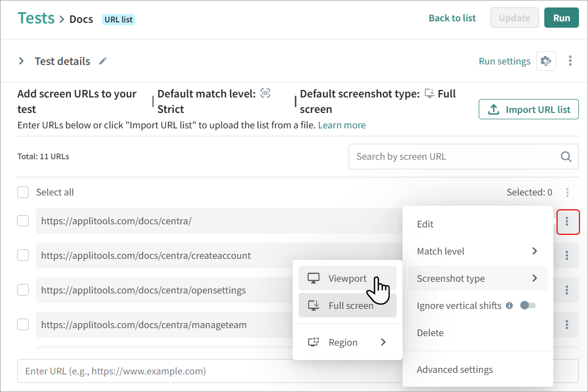Click the red-outlined kebab menu for centra URL
The height and width of the screenshot is (392, 588).
tap(567, 222)
